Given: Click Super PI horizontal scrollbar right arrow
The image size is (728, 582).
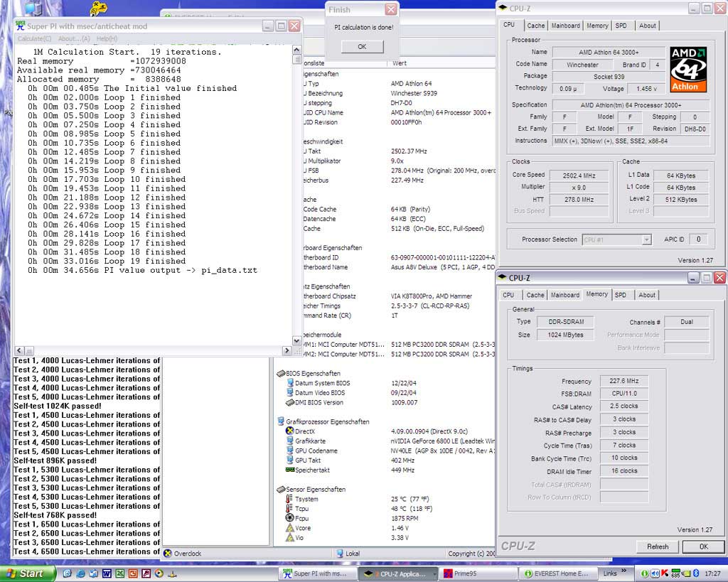Looking at the screenshot, I should coord(287,350).
